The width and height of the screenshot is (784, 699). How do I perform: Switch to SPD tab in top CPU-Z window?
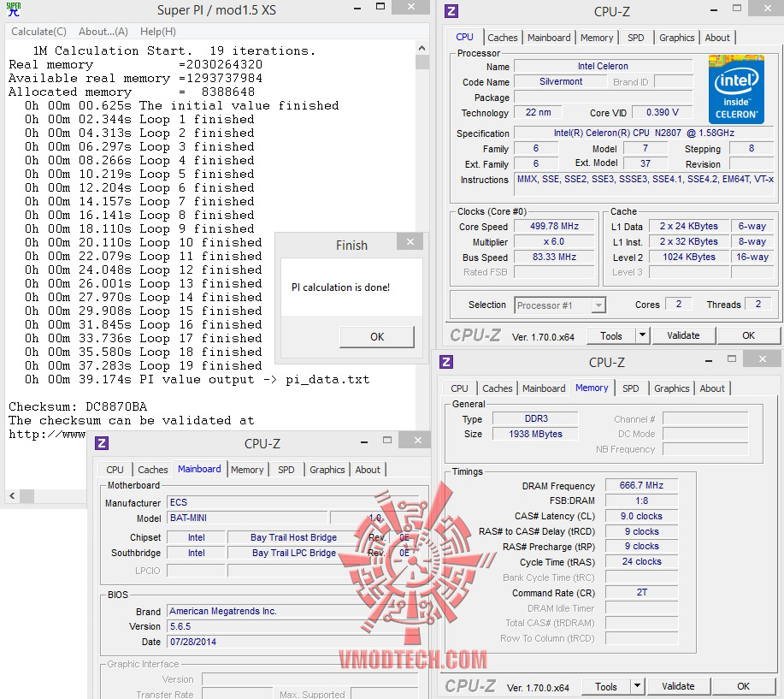(635, 38)
